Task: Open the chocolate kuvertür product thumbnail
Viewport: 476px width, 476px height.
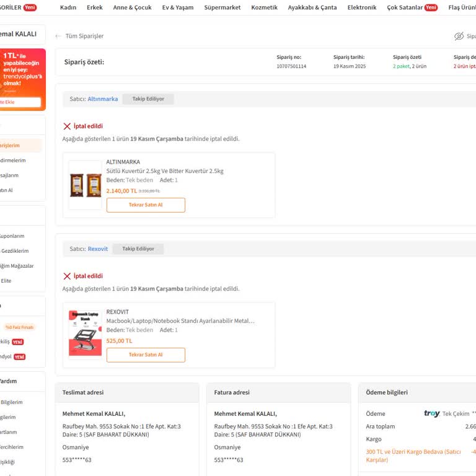Action: [x=85, y=185]
